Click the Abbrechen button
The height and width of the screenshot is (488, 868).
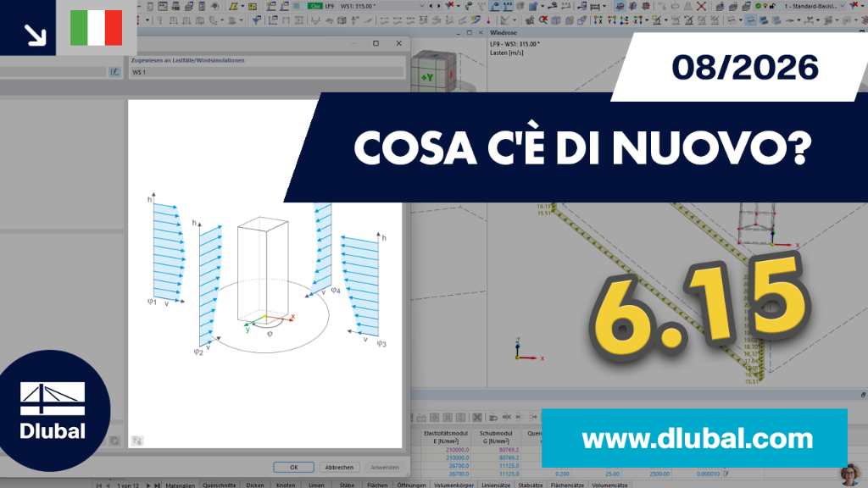[339, 467]
